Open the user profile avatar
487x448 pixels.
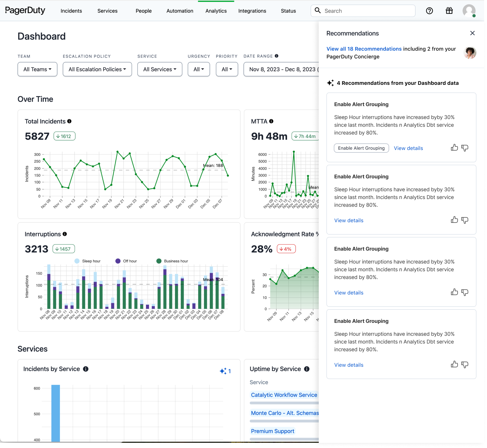[469, 11]
